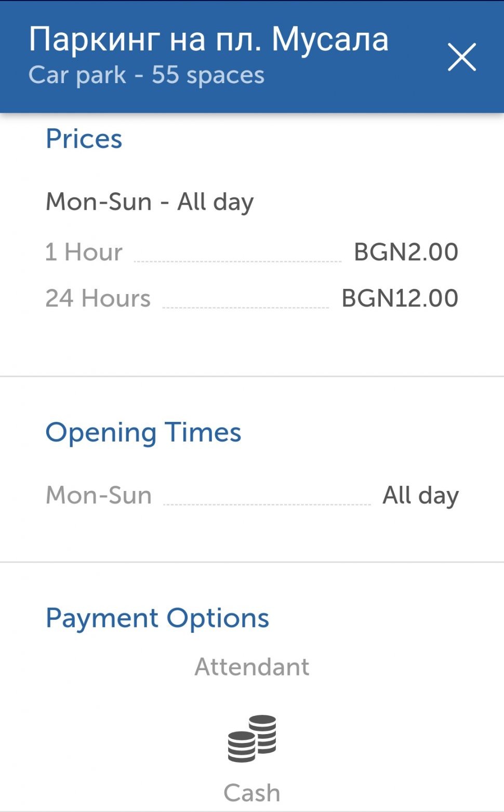Image resolution: width=504 pixels, height=812 pixels.
Task: Tap the 'Car park' text in the subtitle
Action: (77, 75)
